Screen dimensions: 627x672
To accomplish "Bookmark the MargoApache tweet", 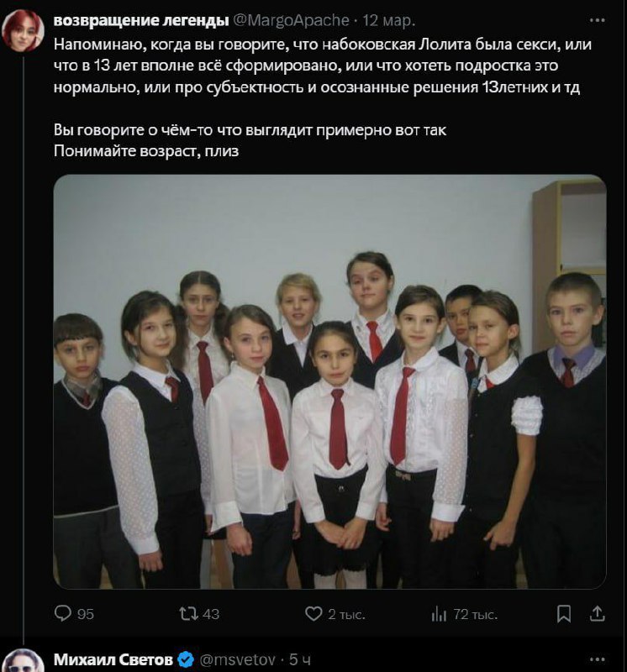I will 563,614.
